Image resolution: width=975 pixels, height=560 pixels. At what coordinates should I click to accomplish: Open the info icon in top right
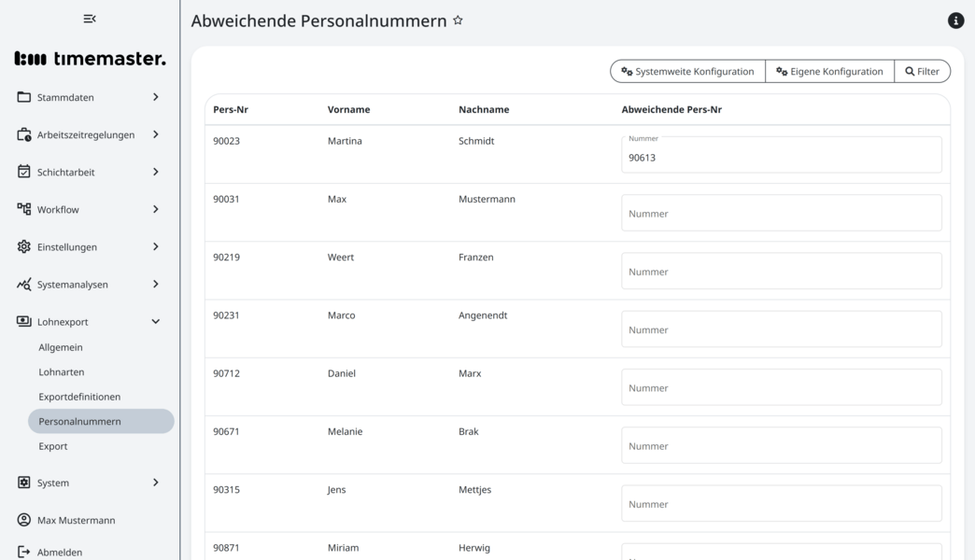pyautogui.click(x=955, y=21)
